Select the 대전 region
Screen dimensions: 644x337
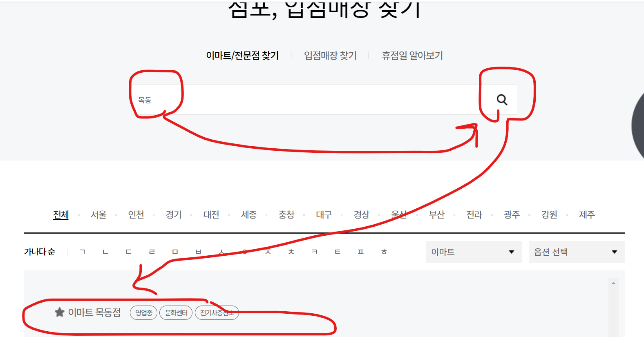point(211,214)
